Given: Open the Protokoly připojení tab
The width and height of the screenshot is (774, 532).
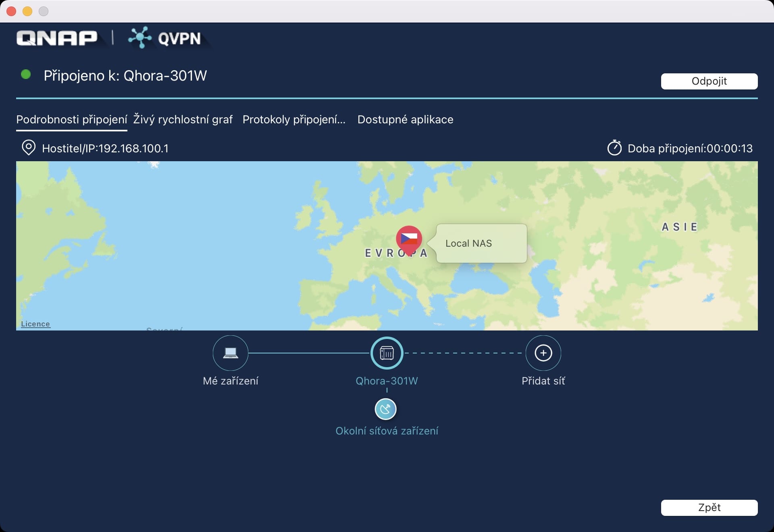Looking at the screenshot, I should 294,119.
